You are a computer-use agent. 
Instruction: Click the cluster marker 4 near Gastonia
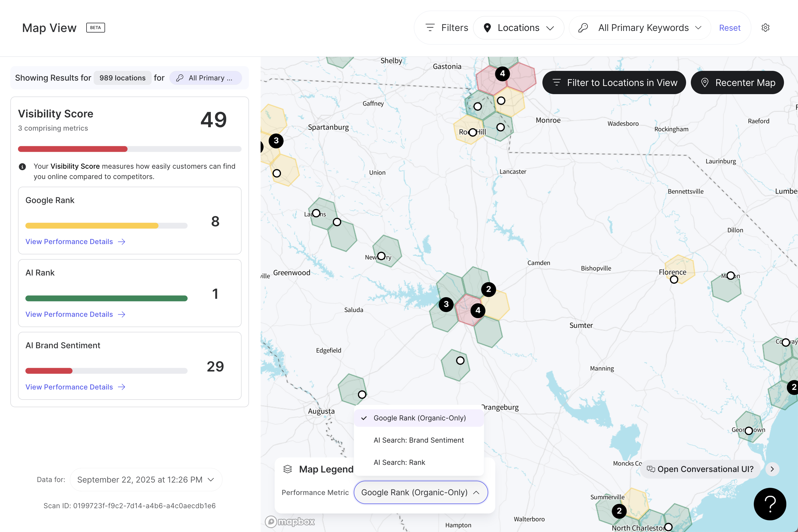coord(502,74)
